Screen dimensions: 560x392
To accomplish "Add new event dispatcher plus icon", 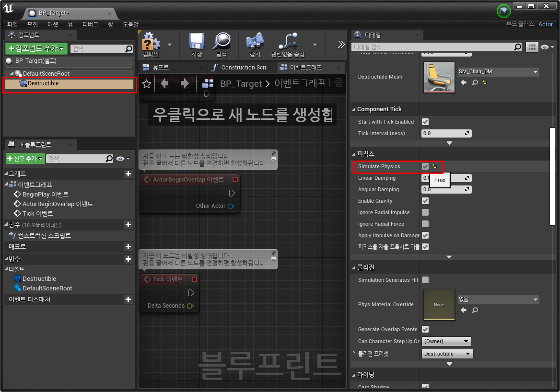I will (128, 299).
